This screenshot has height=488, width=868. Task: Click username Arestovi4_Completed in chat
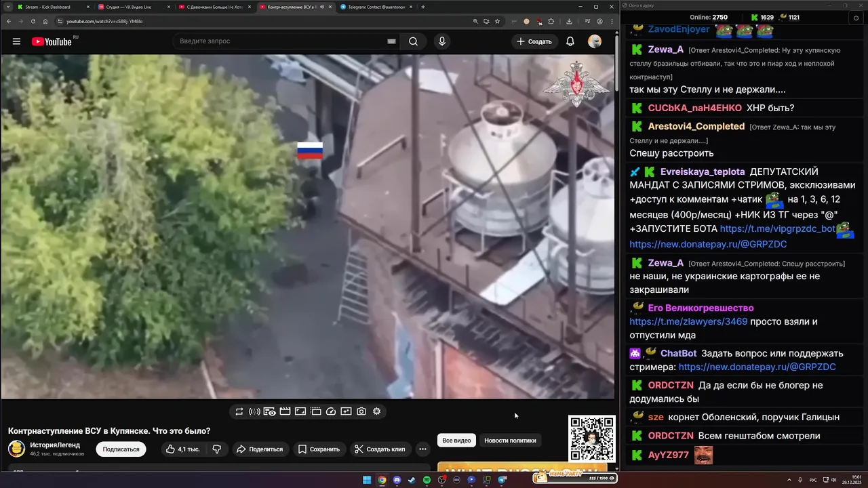click(696, 127)
